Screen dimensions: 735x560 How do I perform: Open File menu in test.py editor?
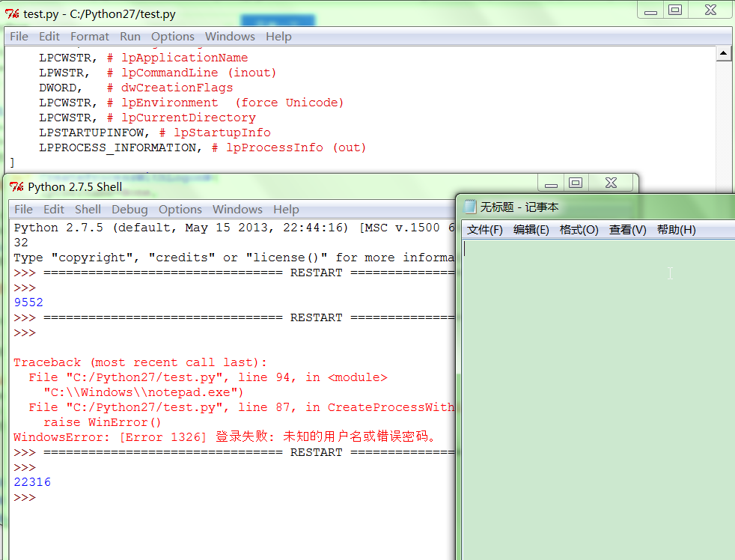pyautogui.click(x=19, y=36)
